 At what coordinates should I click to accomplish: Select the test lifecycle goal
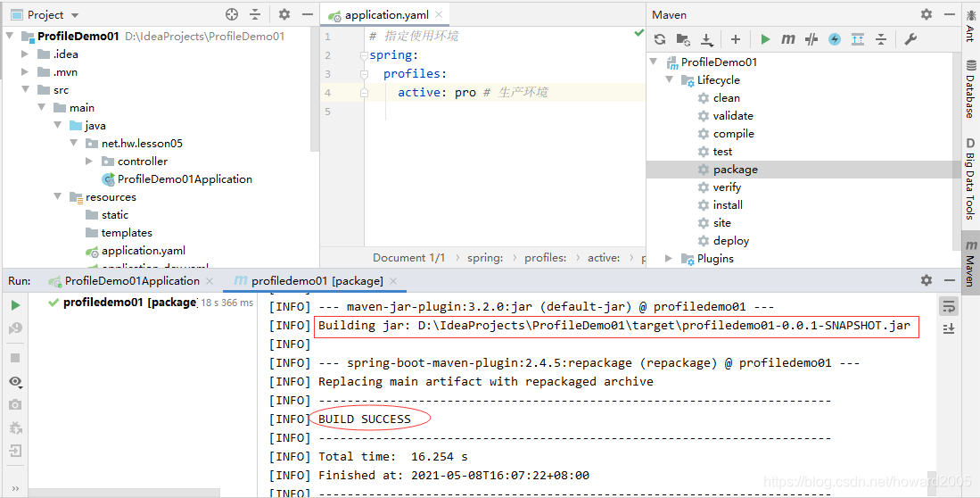click(x=722, y=152)
